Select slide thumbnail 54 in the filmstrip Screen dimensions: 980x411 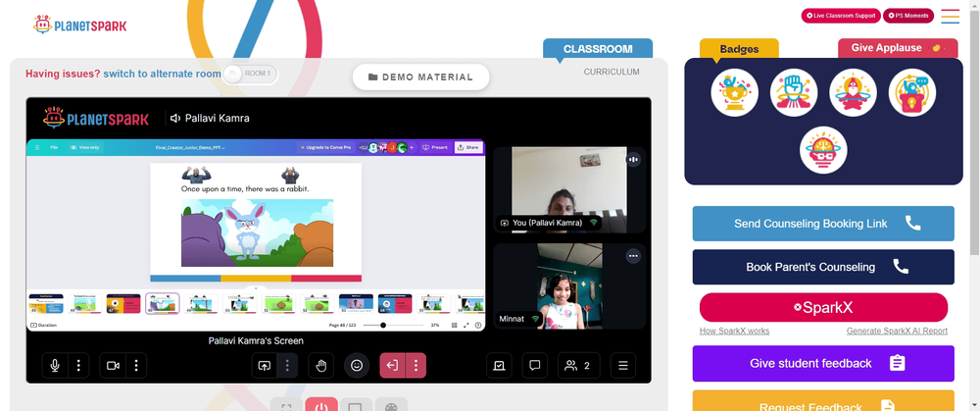394,304
